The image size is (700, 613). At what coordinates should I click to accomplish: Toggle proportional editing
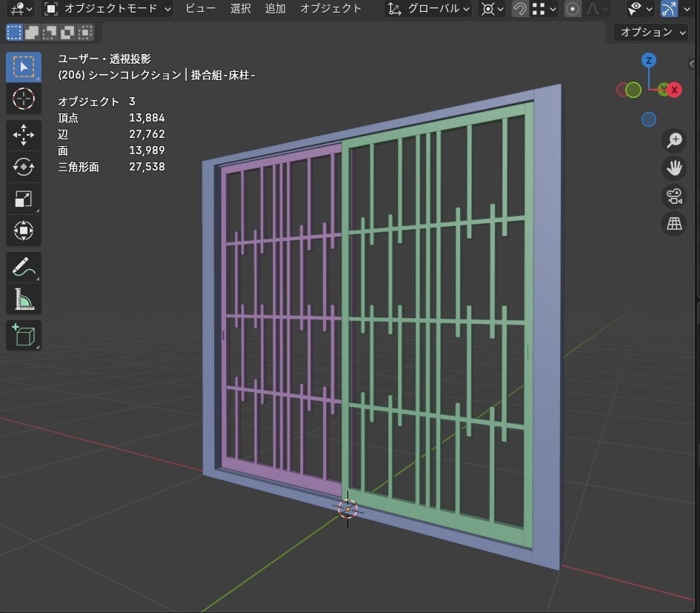click(573, 8)
